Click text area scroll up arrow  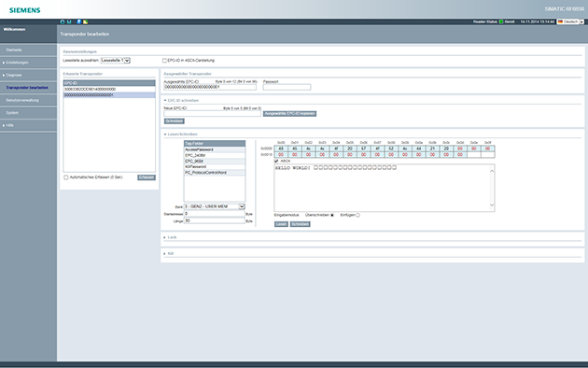click(x=492, y=171)
